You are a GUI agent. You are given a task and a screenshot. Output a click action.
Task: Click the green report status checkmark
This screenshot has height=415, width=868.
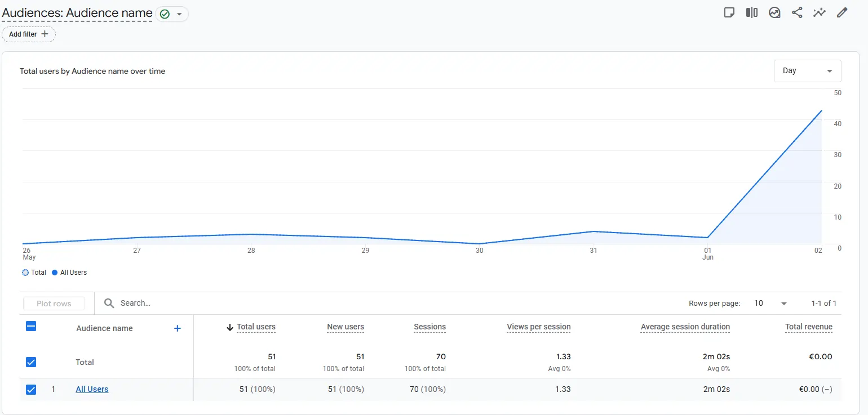pos(165,14)
